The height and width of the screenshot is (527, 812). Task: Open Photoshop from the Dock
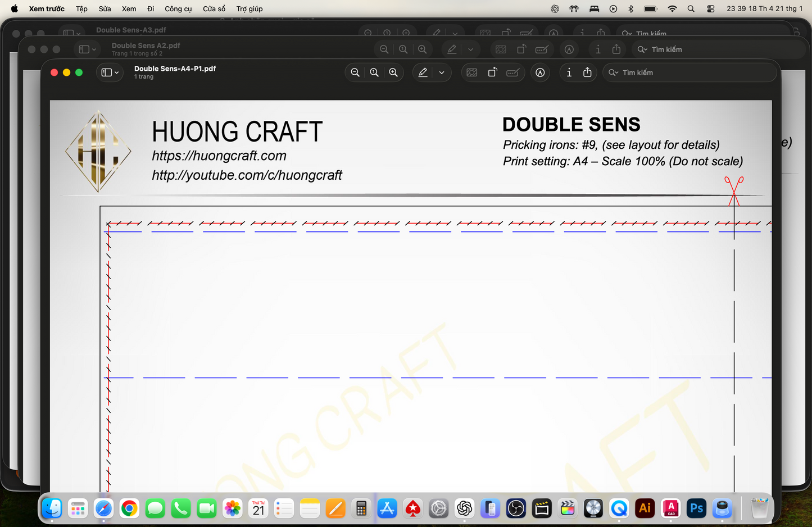tap(696, 508)
